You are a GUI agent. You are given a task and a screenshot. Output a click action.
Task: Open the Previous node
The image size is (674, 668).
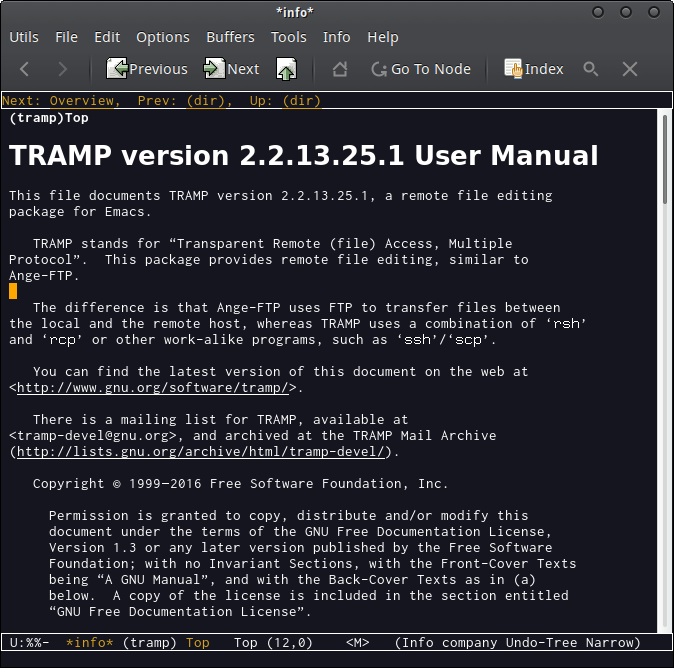(147, 69)
